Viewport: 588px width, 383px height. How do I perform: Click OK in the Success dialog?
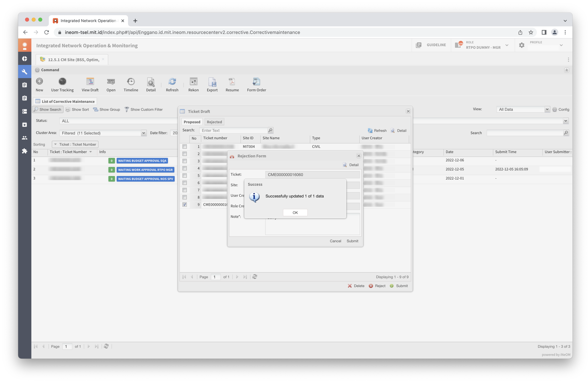295,213
